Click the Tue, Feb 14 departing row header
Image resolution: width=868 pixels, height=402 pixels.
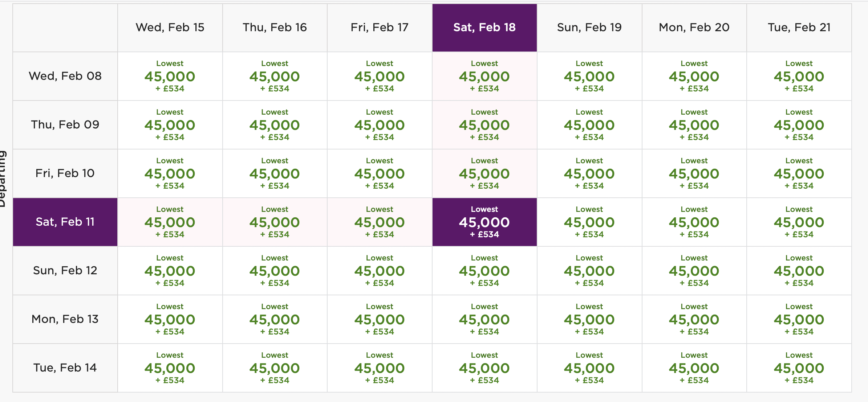tap(65, 368)
